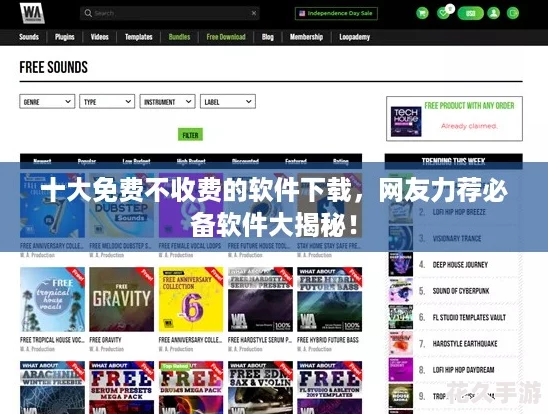Screen dimensions: 548x414
Task: Click Free Female Vocal Loops title link
Action: coord(190,246)
